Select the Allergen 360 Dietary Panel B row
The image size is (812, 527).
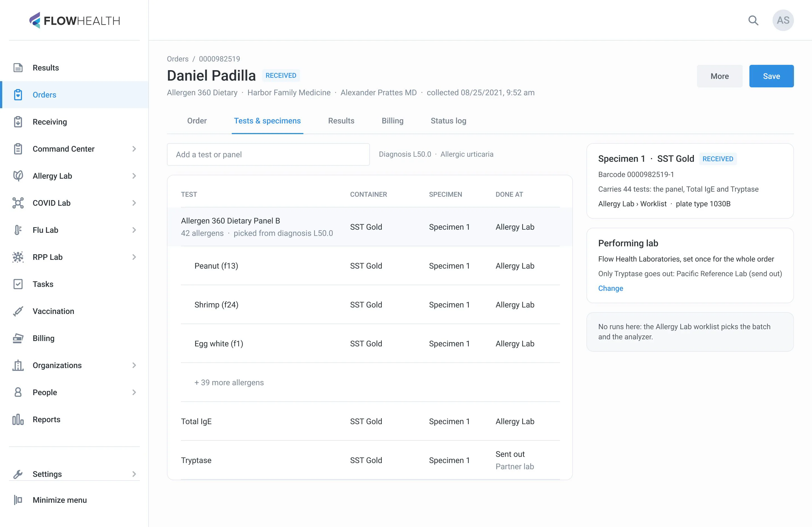[370, 227]
